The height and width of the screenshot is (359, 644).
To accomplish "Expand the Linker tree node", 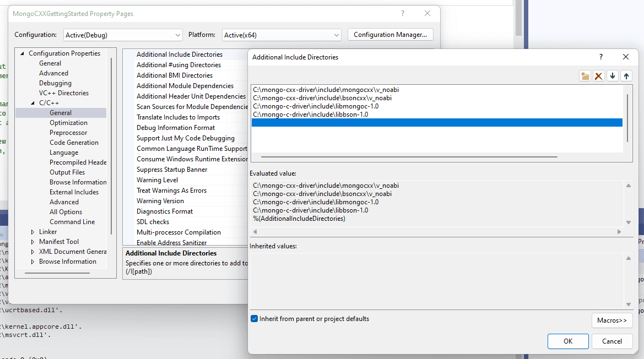I will [x=33, y=232].
